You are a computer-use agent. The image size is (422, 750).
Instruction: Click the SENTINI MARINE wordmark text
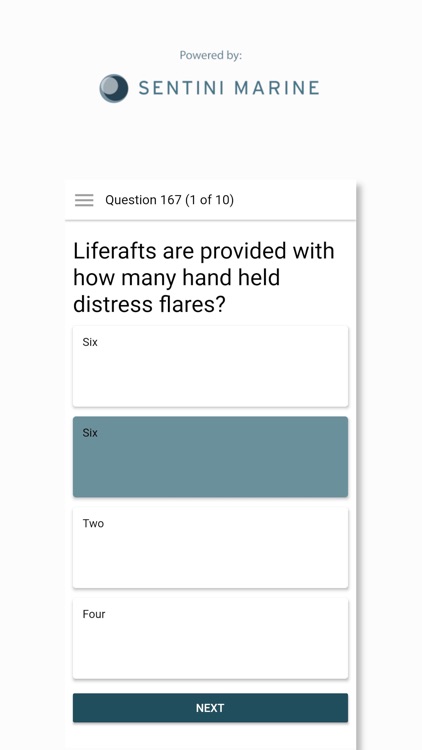point(229,88)
